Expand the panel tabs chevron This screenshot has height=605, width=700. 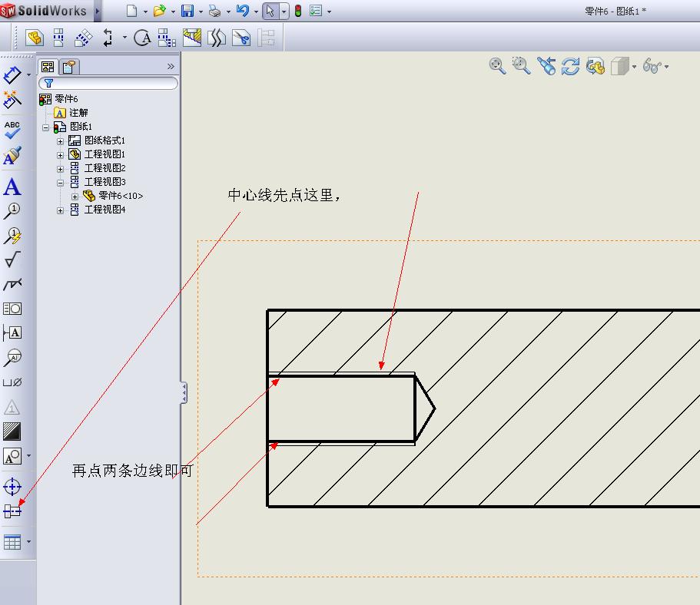[x=171, y=67]
